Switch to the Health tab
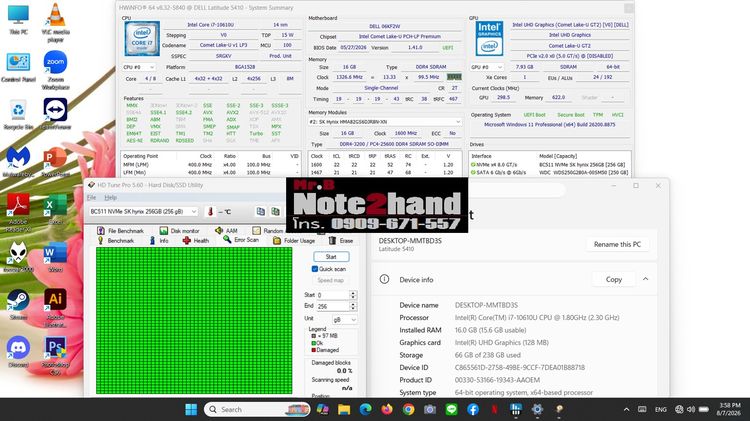 pos(196,241)
